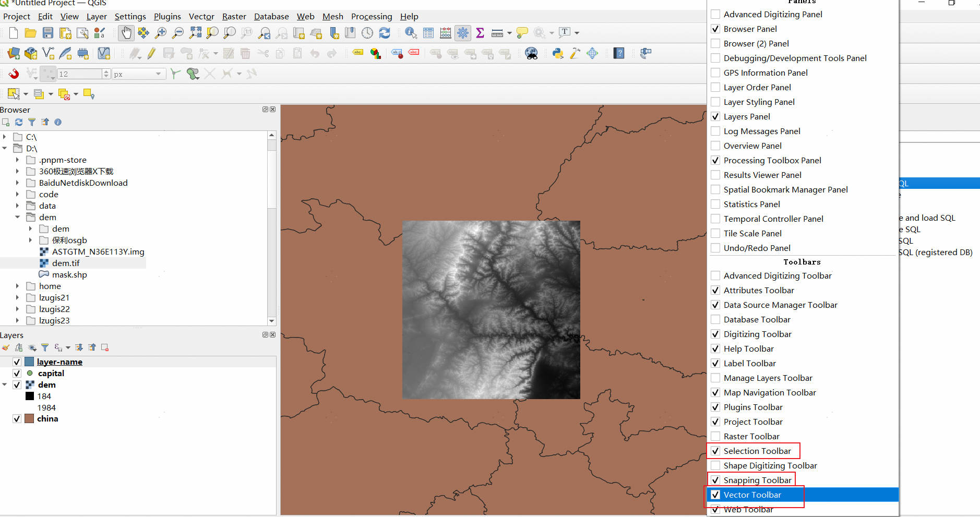Enable the Layer Styling Panel checkbox

pos(715,102)
